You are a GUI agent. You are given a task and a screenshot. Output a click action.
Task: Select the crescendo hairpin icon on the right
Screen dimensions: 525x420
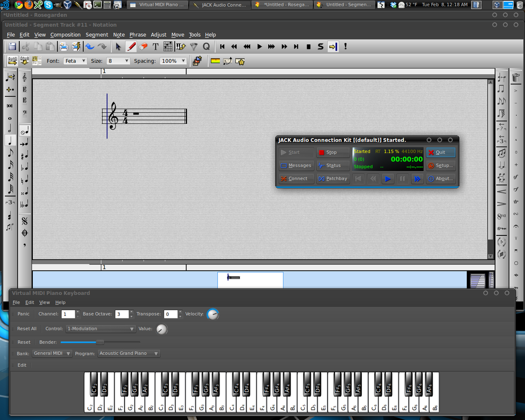(x=502, y=191)
